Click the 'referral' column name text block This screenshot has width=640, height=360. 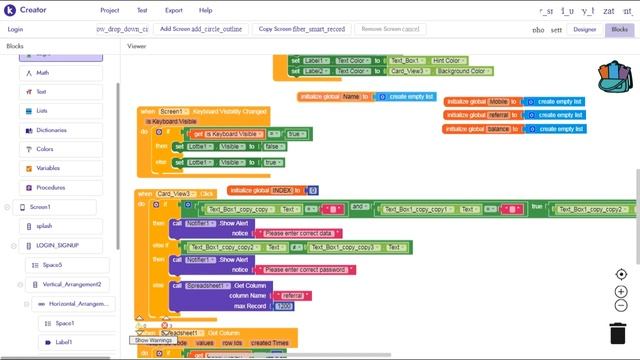292,296
